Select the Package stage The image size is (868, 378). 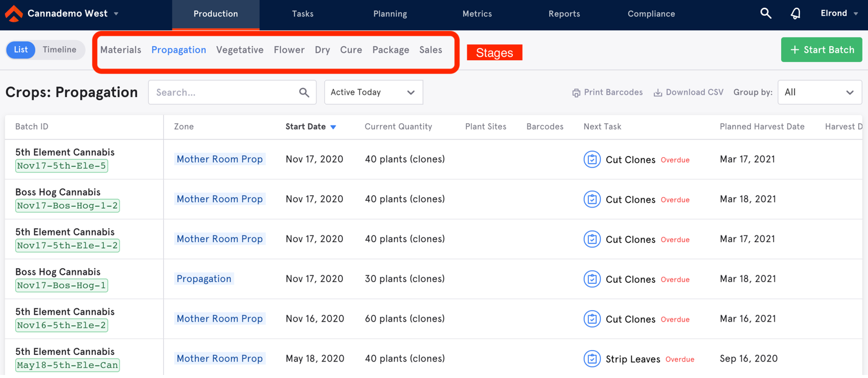[x=390, y=50]
